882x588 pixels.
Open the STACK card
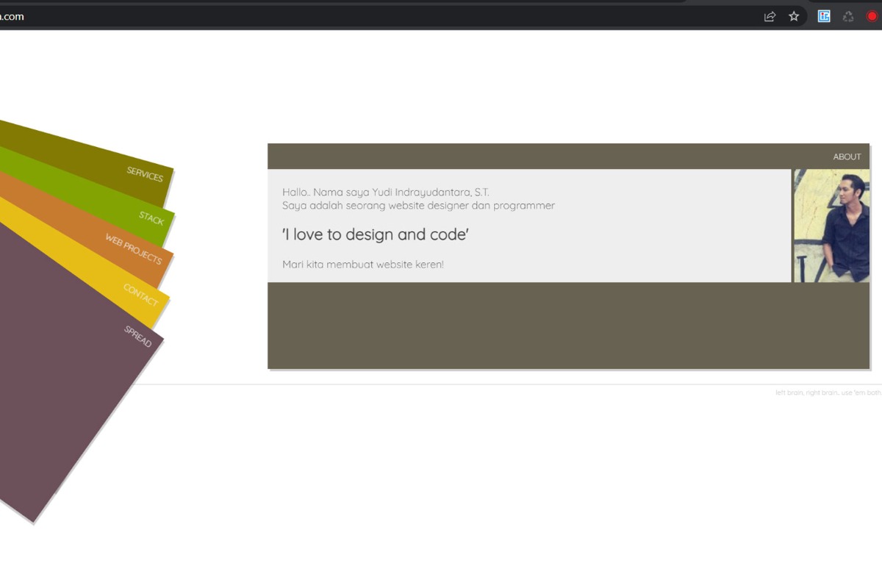click(x=151, y=218)
